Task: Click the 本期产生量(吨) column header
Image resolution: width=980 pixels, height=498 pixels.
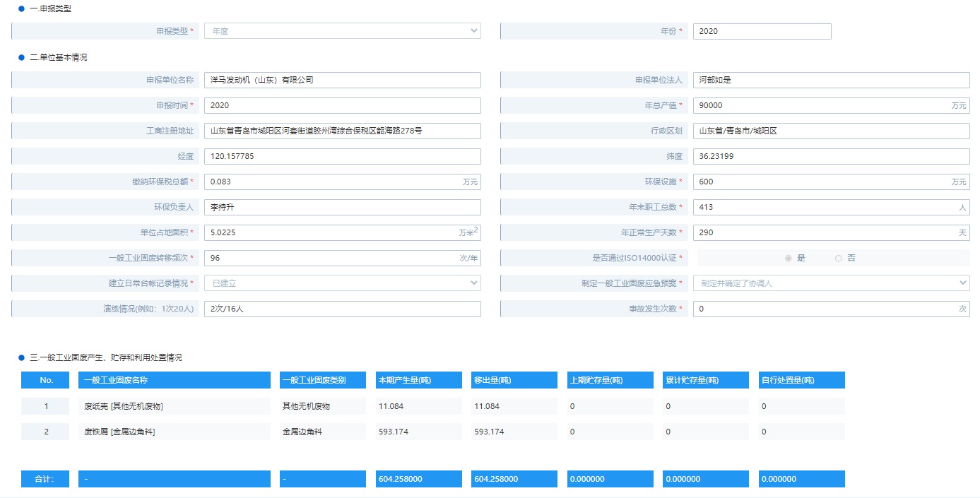Action: 420,380
